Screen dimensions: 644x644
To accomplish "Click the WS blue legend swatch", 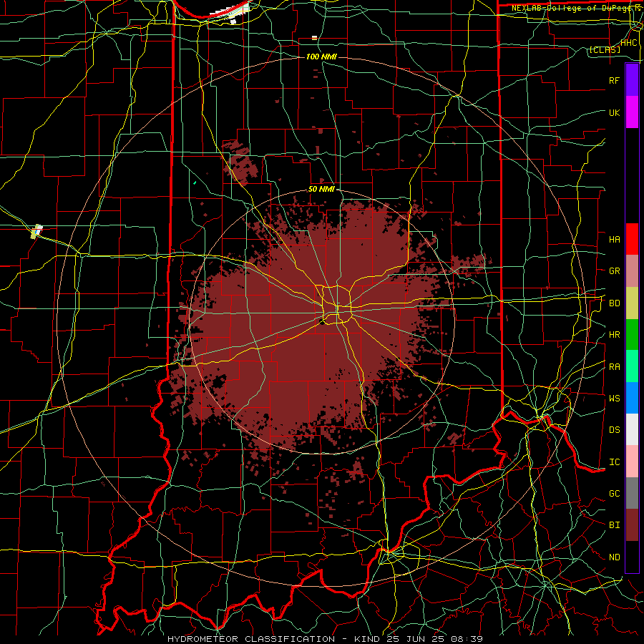I will (632, 398).
